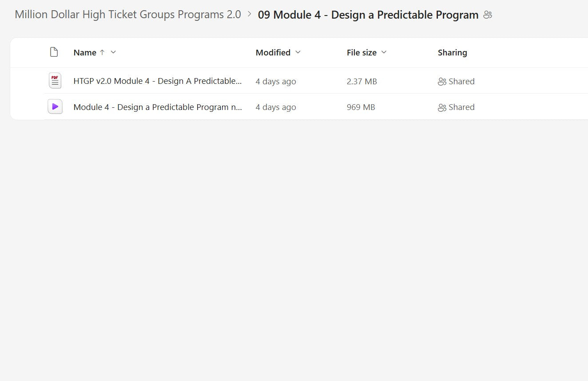Click the Shared people icon in PDF row
The image size is (588, 381).
(442, 82)
